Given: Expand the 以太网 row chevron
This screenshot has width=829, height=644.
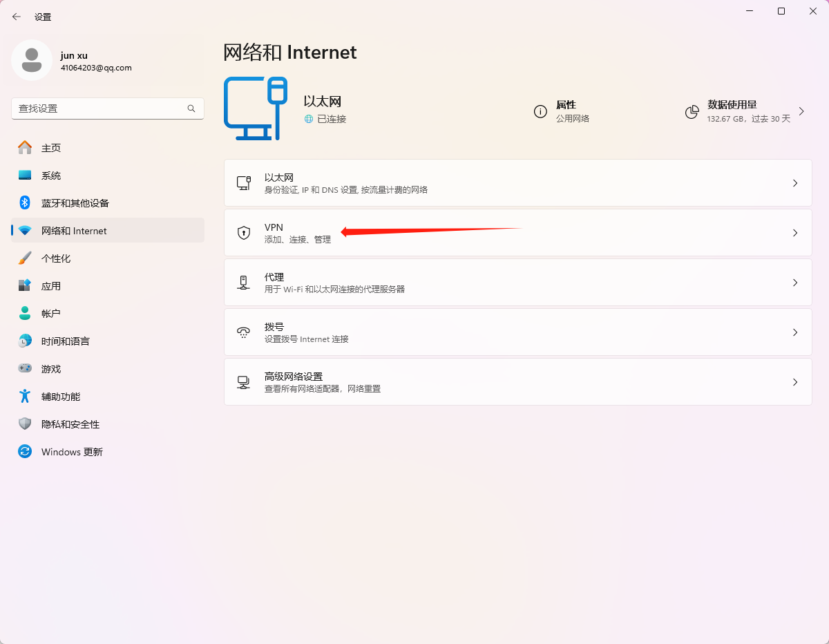Looking at the screenshot, I should click(795, 183).
